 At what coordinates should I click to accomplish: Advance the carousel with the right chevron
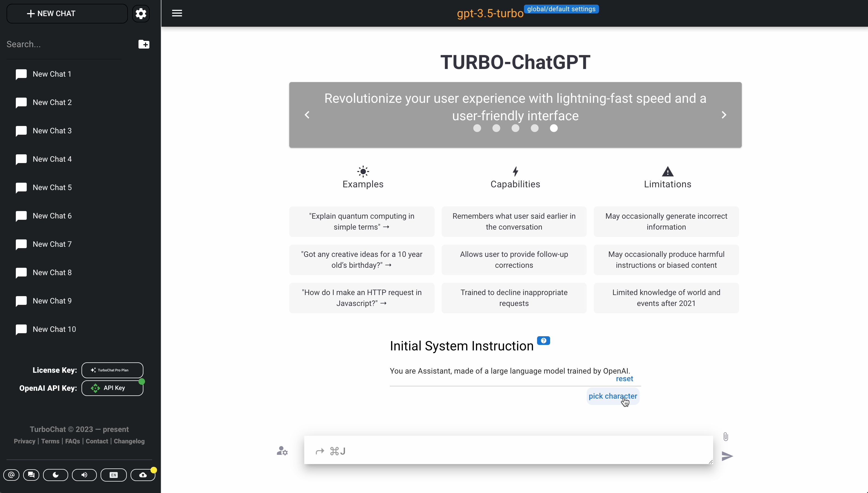(724, 115)
